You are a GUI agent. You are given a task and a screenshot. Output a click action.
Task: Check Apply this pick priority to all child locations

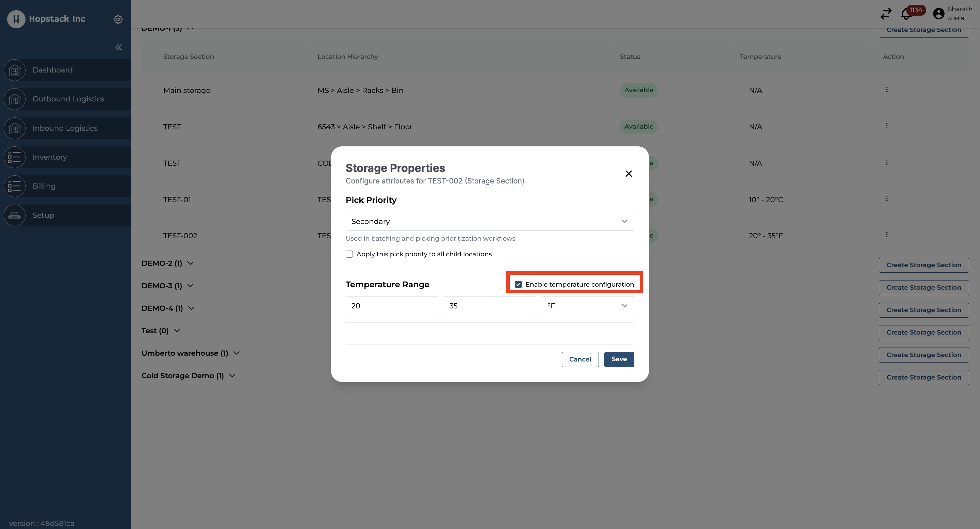349,254
